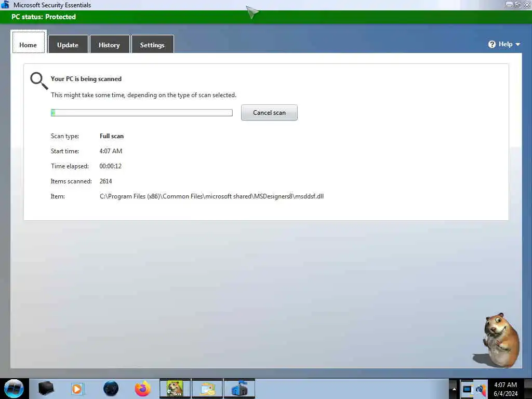The height and width of the screenshot is (399, 532).
Task: Click the black box taskbar icon
Action: 46,389
